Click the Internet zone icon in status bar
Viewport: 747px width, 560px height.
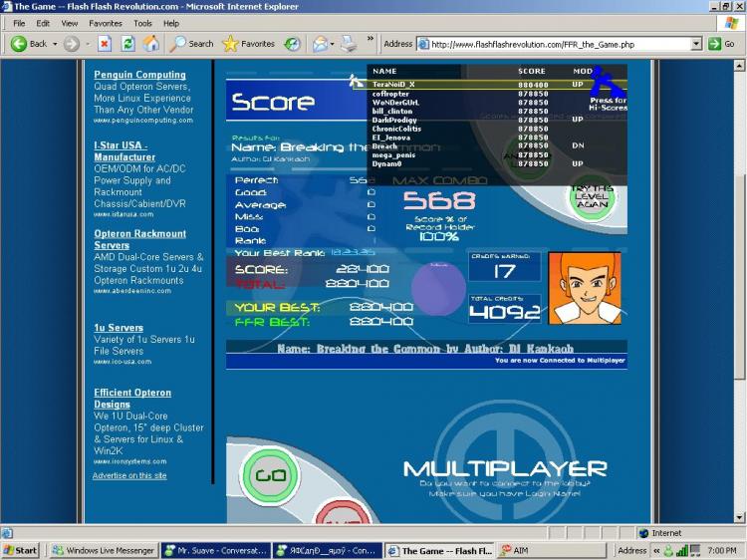coord(643,533)
